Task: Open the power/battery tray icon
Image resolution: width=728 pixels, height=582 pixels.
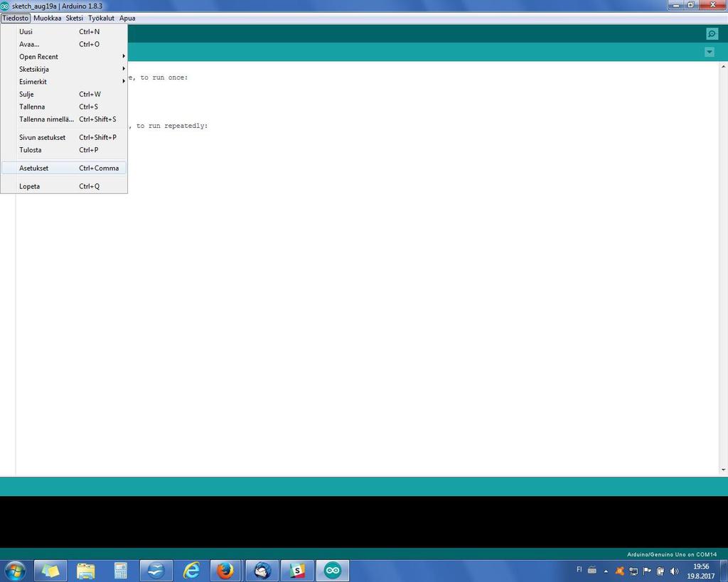Action: pyautogui.click(x=660, y=571)
